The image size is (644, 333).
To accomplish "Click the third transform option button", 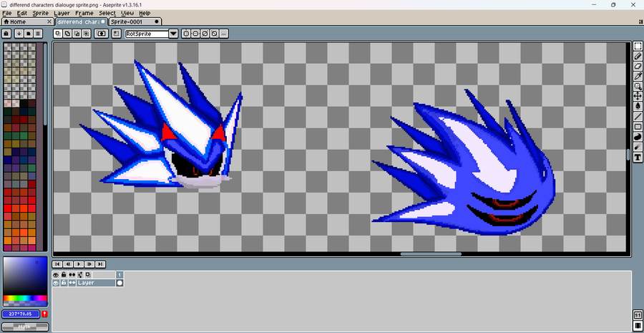I will pos(205,34).
